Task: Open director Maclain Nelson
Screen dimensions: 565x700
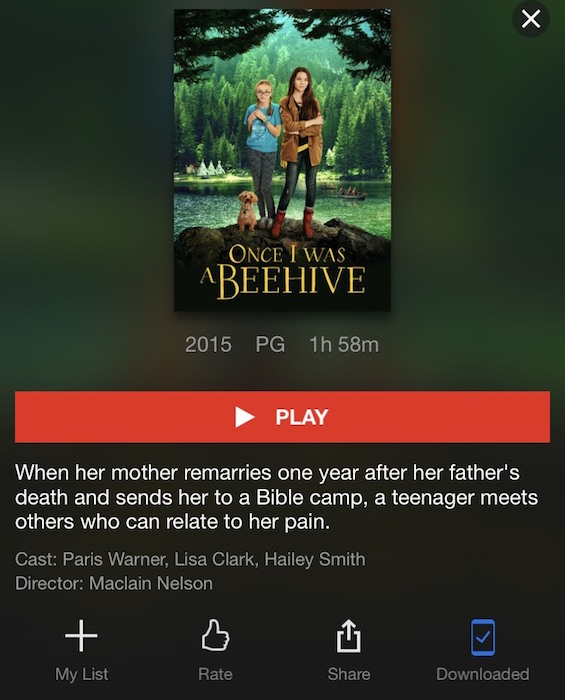Action: [151, 583]
